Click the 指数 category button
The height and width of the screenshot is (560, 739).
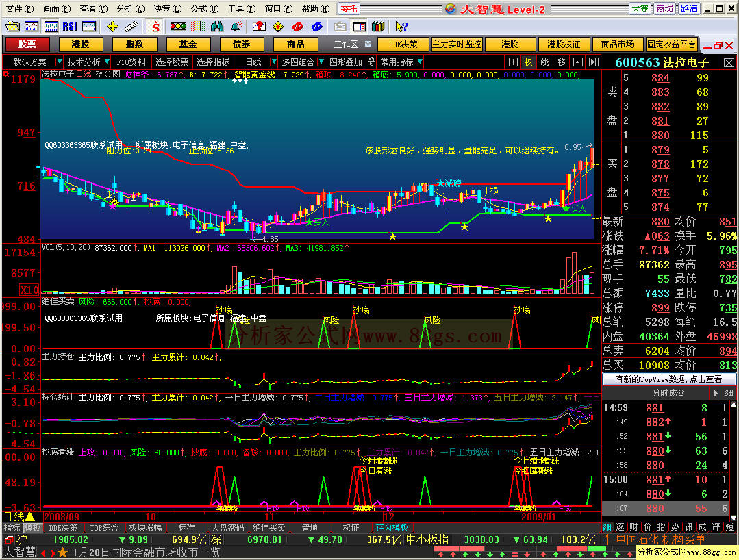click(x=134, y=44)
